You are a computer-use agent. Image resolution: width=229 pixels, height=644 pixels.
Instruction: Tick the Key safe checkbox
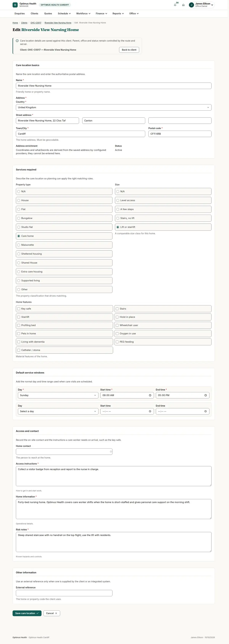(19, 309)
